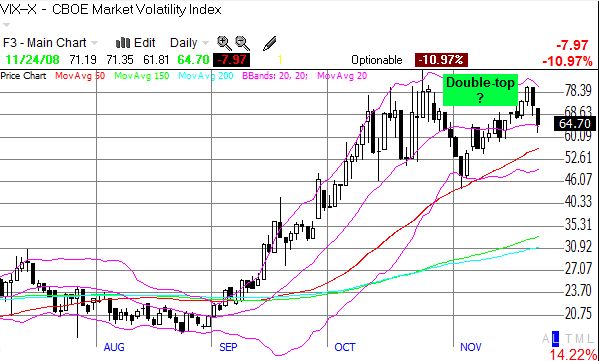Toggle the last gray L scale letter

coord(591,338)
